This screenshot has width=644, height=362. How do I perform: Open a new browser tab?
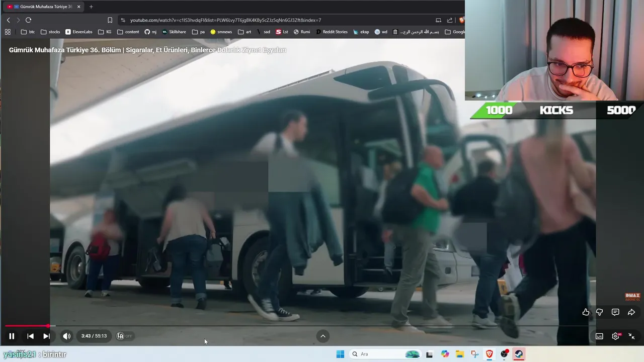pyautogui.click(x=91, y=7)
